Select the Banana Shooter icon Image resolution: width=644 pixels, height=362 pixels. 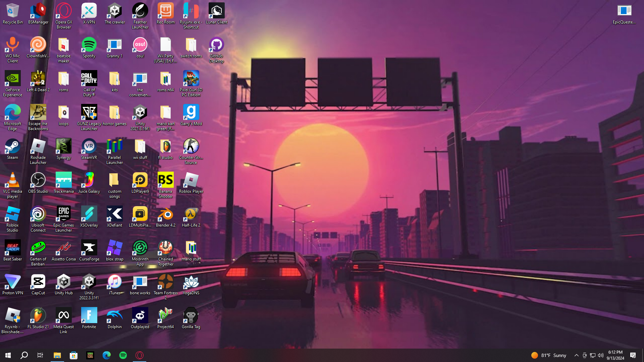(x=166, y=185)
